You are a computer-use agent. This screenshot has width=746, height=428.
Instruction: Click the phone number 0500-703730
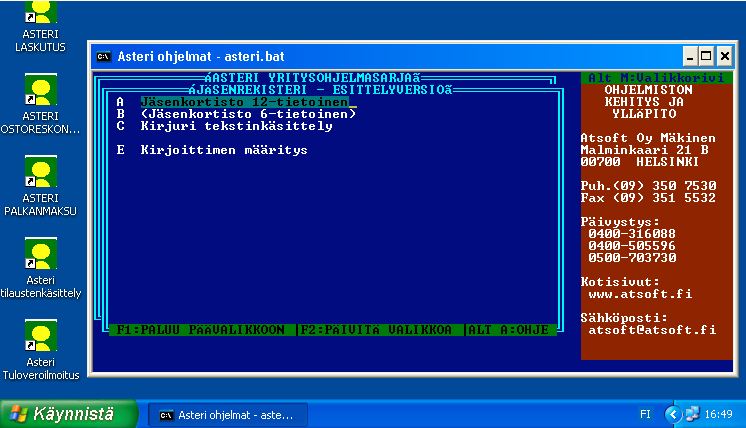(x=632, y=258)
